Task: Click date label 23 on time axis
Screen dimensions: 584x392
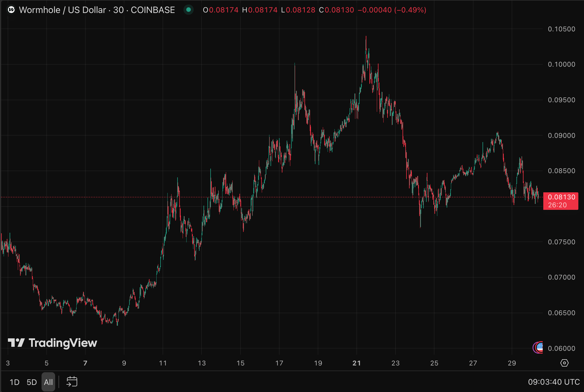Action: tap(395, 363)
